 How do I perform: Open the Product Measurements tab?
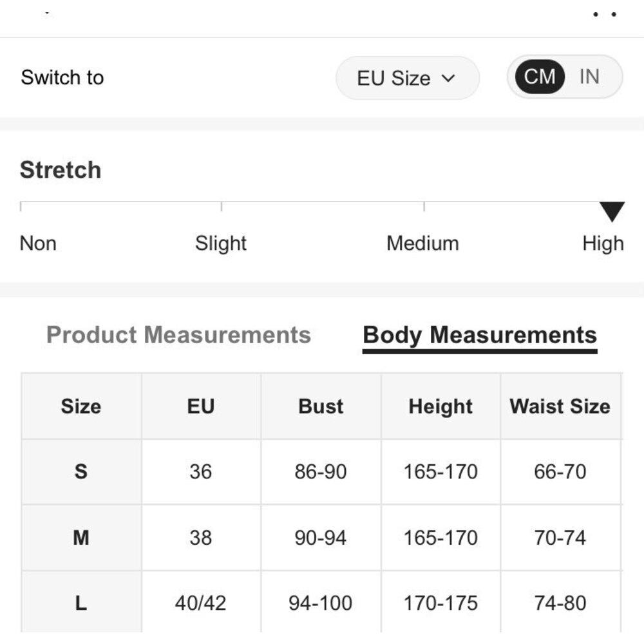(178, 336)
